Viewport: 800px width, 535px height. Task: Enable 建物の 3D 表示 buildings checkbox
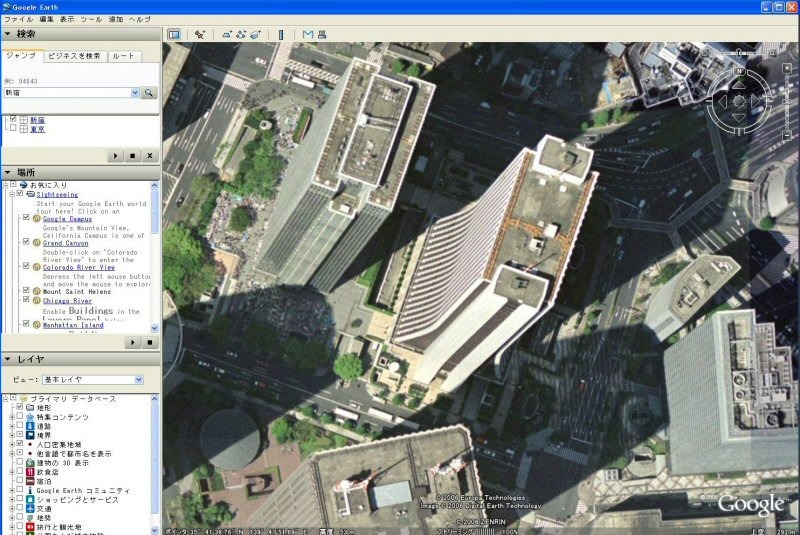(20, 463)
